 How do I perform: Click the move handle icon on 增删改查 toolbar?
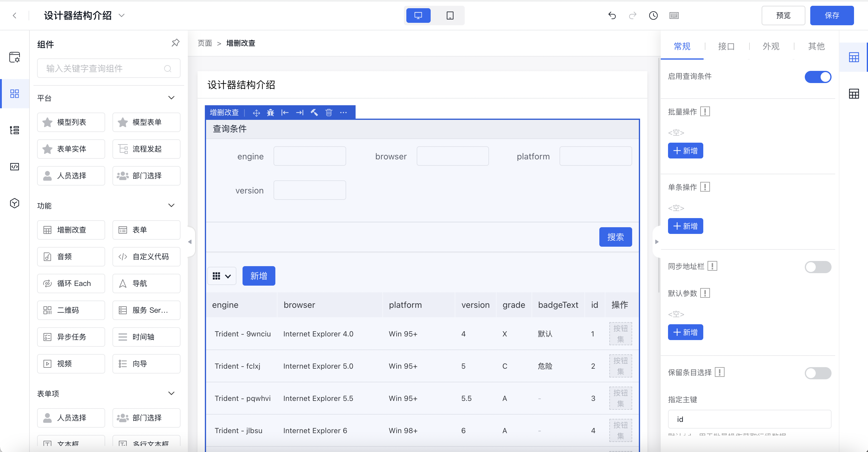pos(256,113)
